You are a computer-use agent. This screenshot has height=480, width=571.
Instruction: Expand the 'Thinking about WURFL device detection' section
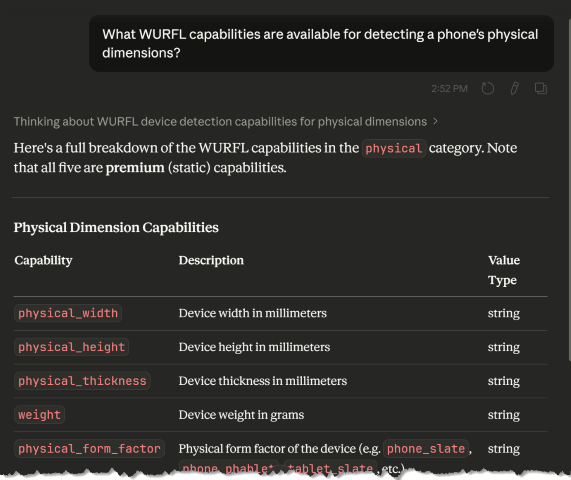226,122
